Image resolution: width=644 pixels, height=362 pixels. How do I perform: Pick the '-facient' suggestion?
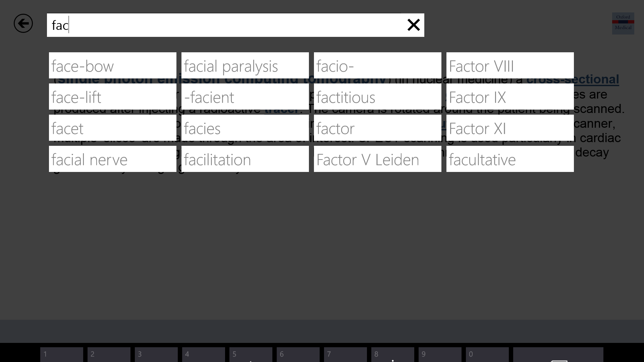pyautogui.click(x=245, y=97)
